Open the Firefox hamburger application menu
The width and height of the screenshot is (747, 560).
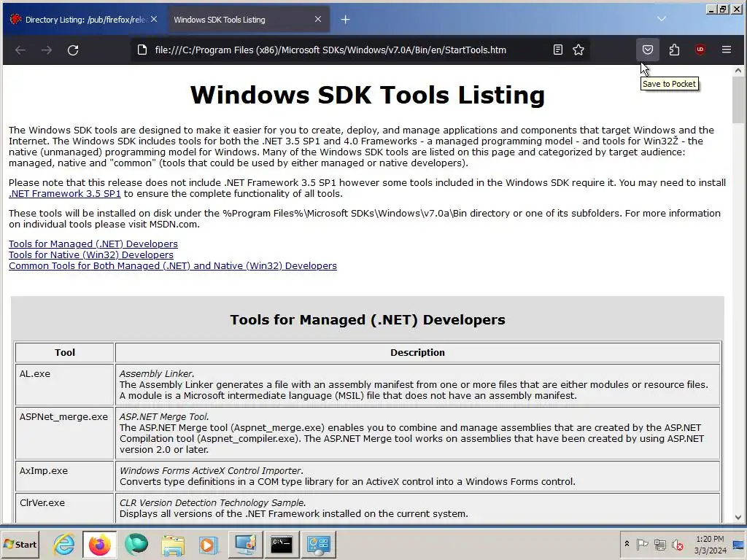click(726, 50)
